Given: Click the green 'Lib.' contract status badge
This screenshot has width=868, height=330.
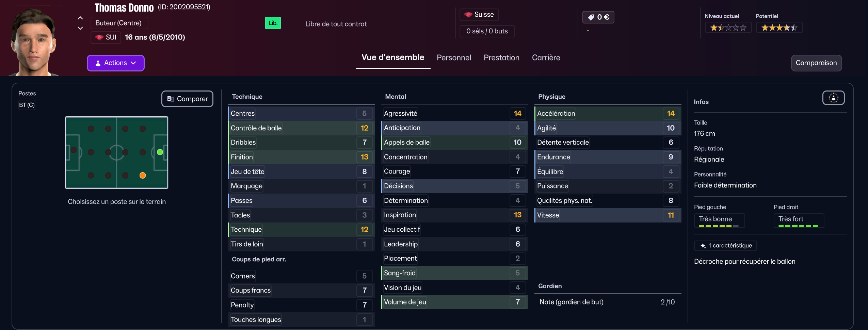Looking at the screenshot, I should coord(273,23).
